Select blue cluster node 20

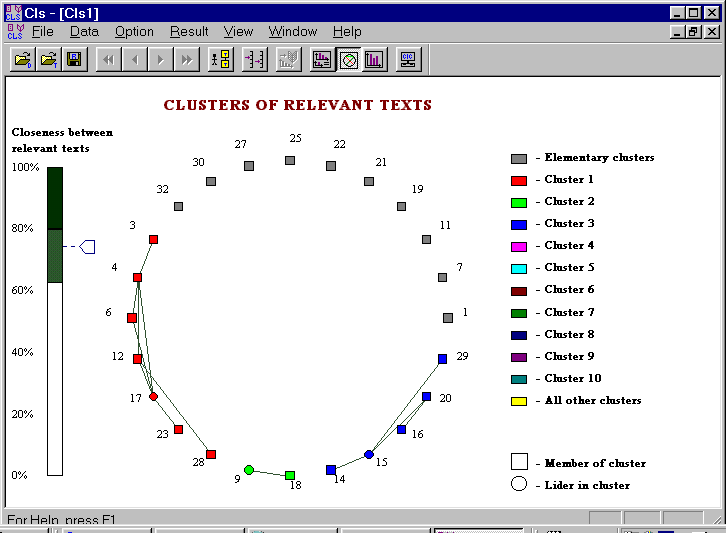[426, 396]
